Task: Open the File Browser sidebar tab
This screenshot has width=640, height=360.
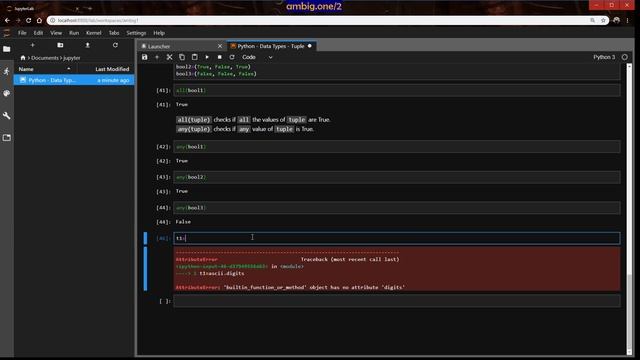Action: pyautogui.click(x=7, y=49)
